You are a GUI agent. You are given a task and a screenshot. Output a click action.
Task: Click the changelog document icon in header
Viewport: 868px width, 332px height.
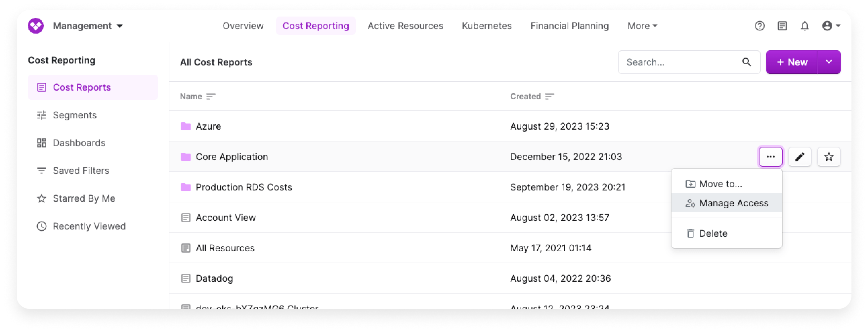click(x=782, y=26)
